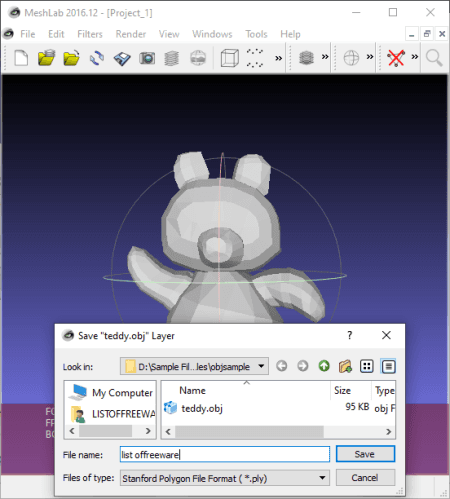
Task: Open the Windows menu
Action: point(212,34)
